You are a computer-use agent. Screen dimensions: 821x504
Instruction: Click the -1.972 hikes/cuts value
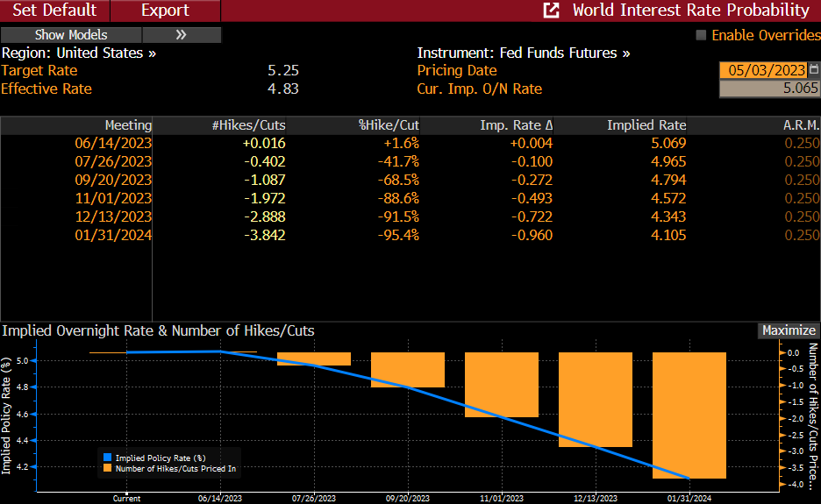pos(265,198)
